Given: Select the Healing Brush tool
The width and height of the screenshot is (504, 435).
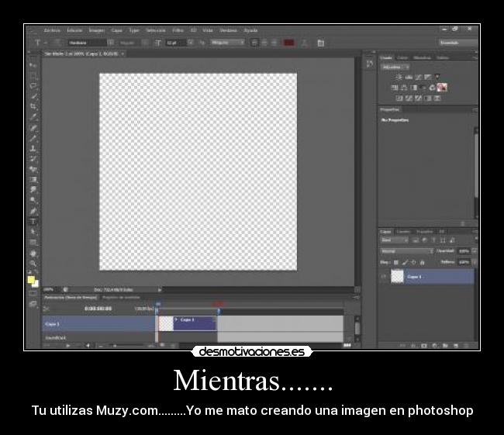Looking at the screenshot, I should (33, 128).
